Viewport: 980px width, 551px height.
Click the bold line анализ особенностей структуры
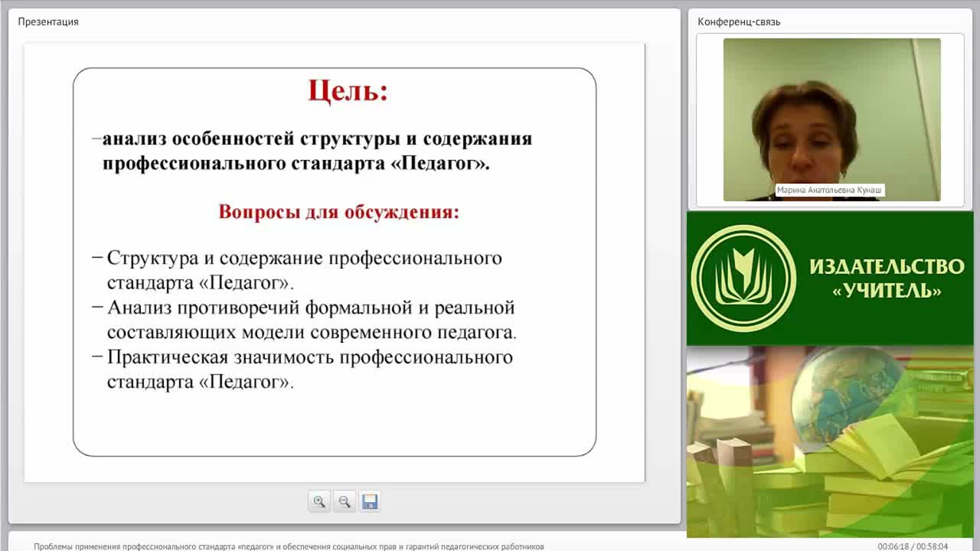(x=312, y=151)
